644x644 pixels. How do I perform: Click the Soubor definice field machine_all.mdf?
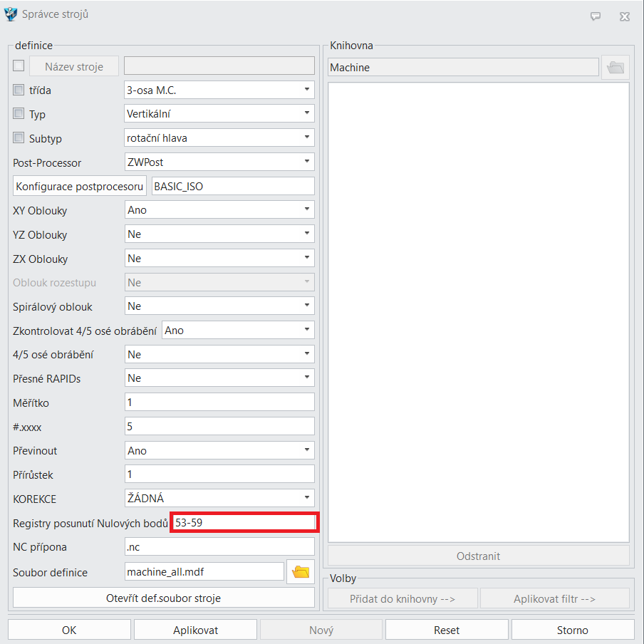[204, 572]
